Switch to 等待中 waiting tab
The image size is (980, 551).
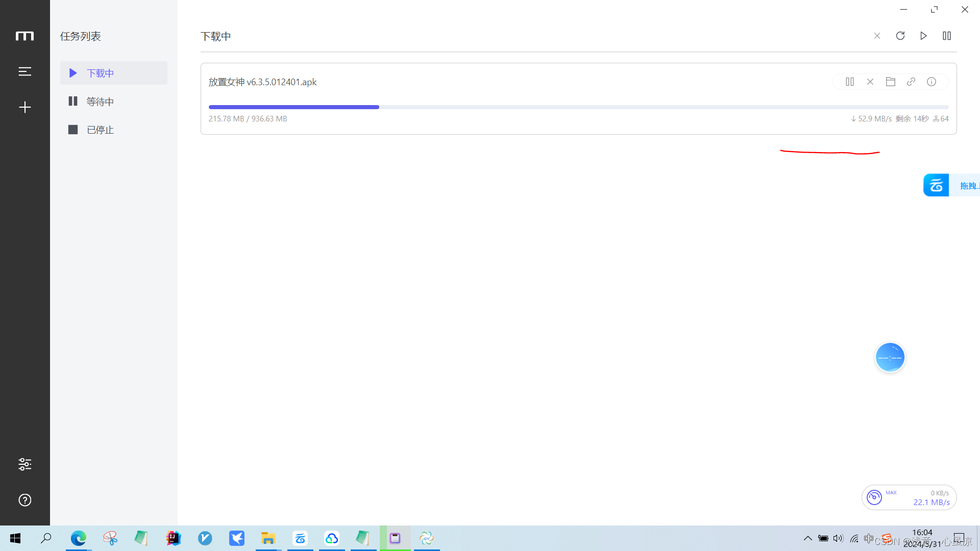click(100, 102)
